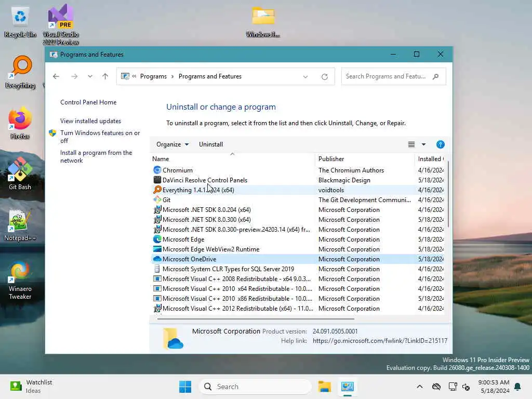Select Visual C++ 2010 x64 Redistributable row
The height and width of the screenshot is (399, 532).
pos(297,288)
